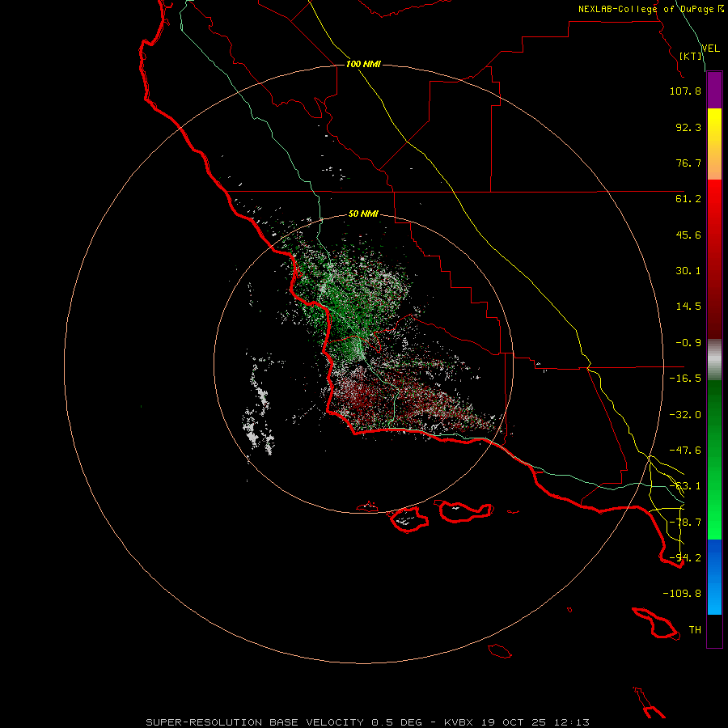Image resolution: width=728 pixels, height=728 pixels.
Task: Pick the gray near-zero segment of color bar
Action: pos(714,360)
